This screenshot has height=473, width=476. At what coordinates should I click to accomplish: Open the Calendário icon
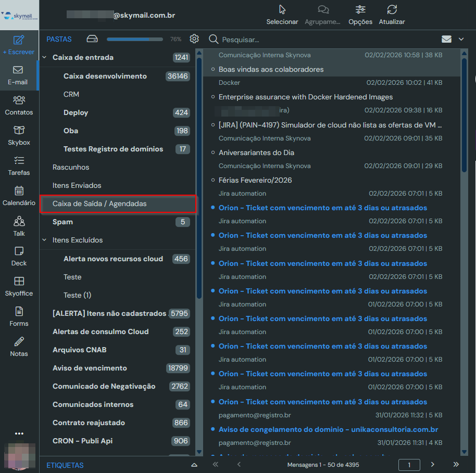[x=19, y=190]
